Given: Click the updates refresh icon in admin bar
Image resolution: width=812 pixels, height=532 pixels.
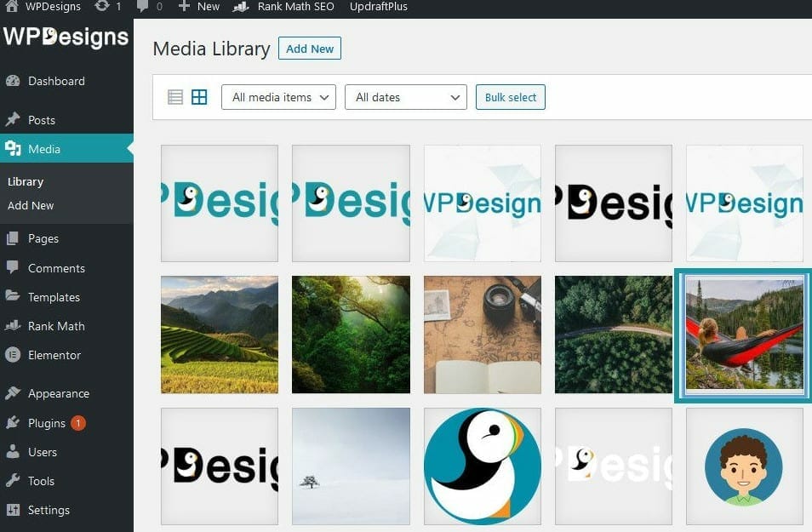Looking at the screenshot, I should (x=102, y=6).
